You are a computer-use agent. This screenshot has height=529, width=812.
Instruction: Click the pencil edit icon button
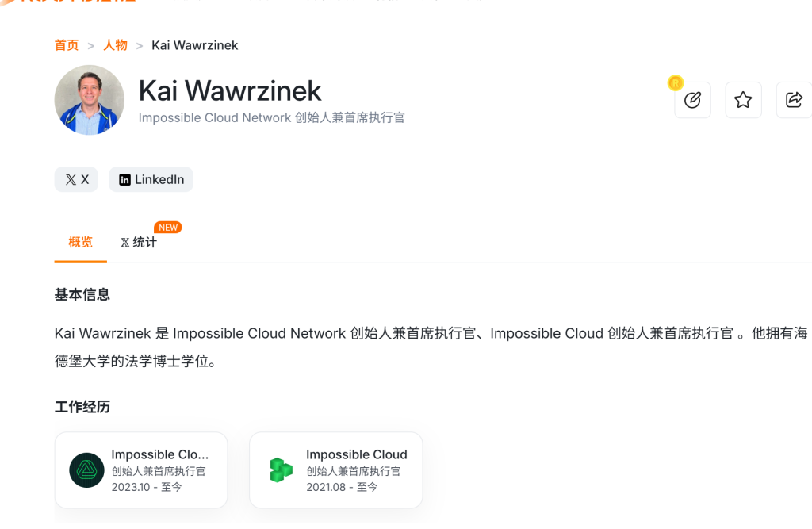coord(692,100)
